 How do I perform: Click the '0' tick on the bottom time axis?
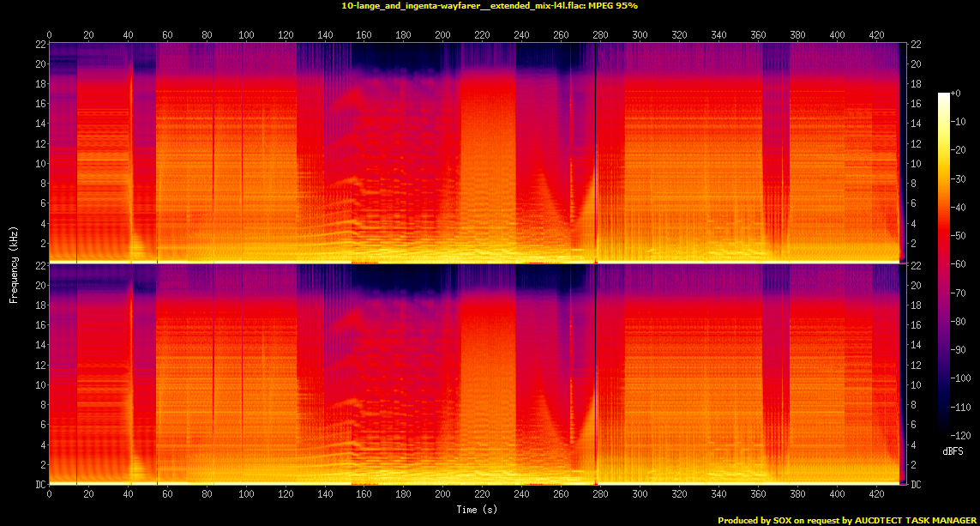pyautogui.click(x=50, y=494)
